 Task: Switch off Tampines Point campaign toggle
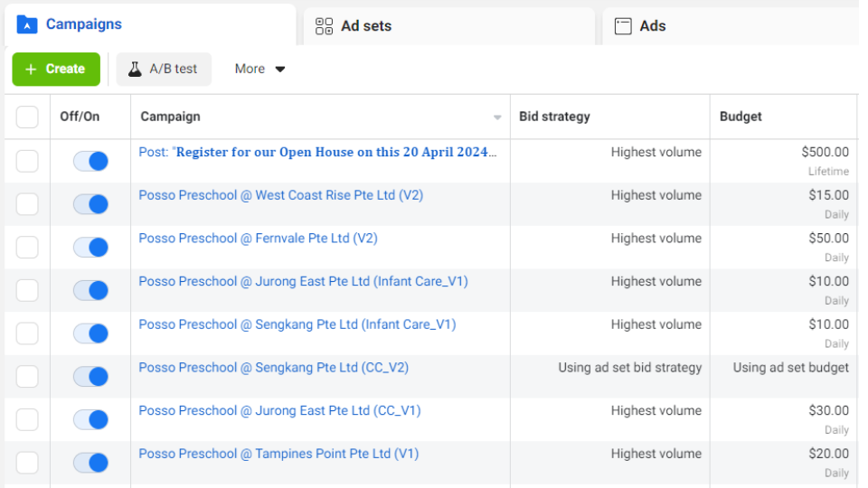pyautogui.click(x=90, y=463)
